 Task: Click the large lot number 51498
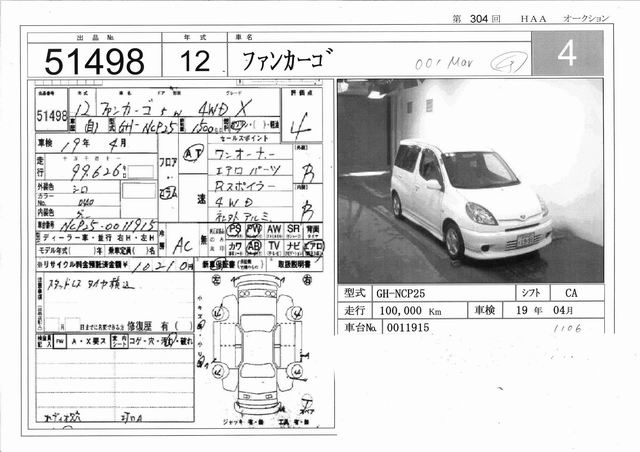94,61
